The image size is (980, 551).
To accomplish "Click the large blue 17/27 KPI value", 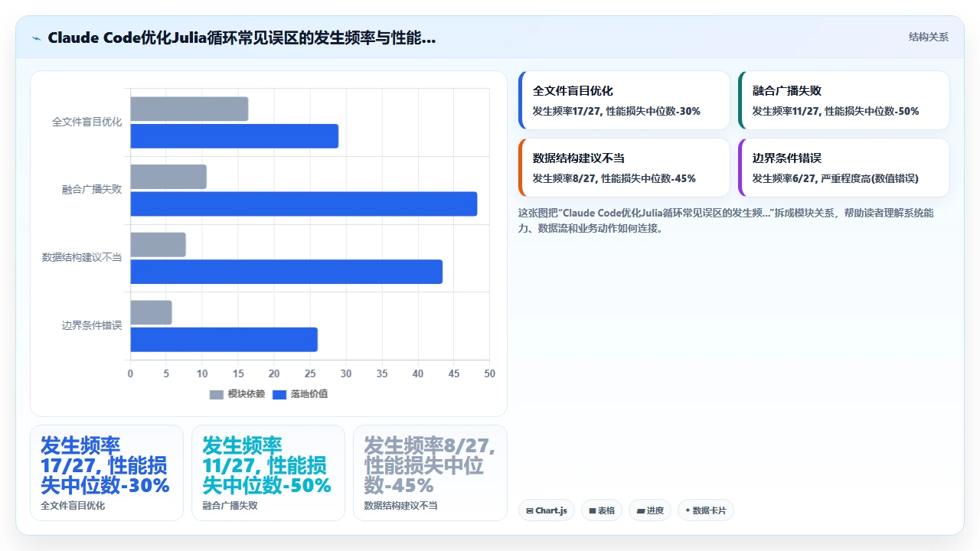I will pyautogui.click(x=105, y=465).
